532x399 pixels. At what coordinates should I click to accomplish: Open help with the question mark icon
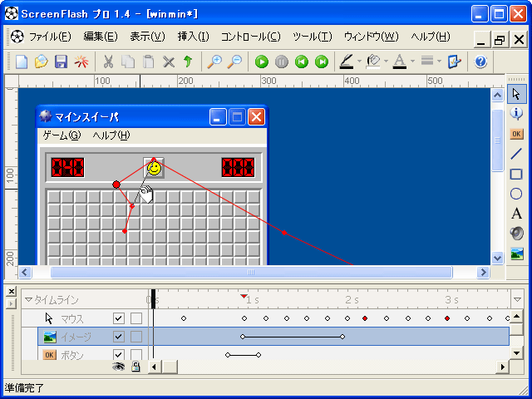coord(480,62)
